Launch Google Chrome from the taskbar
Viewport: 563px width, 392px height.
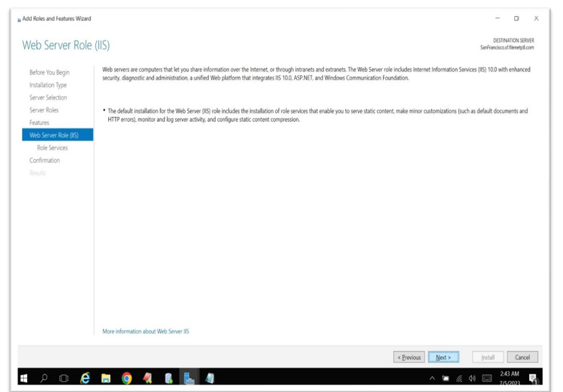point(127,378)
